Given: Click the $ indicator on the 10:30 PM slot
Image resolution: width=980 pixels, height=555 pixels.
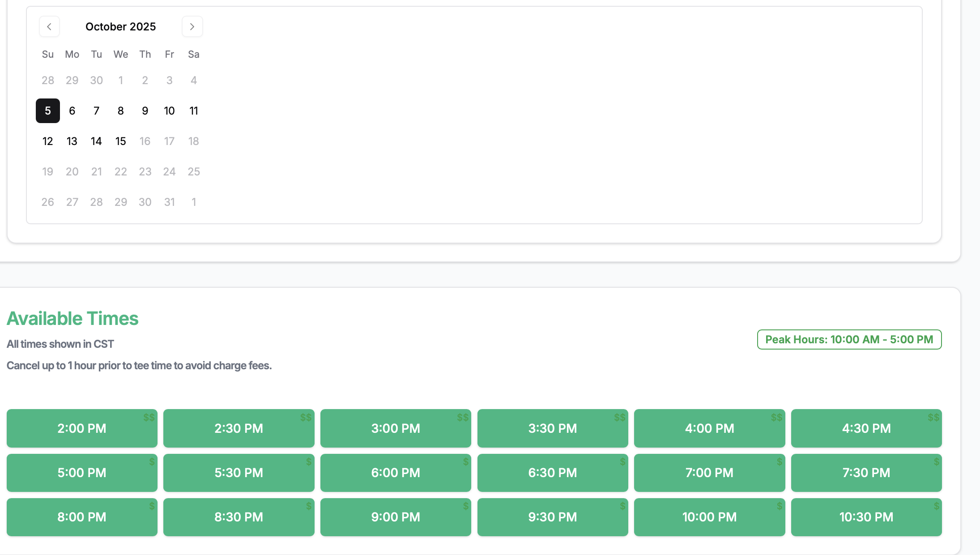Looking at the screenshot, I should tap(936, 507).
